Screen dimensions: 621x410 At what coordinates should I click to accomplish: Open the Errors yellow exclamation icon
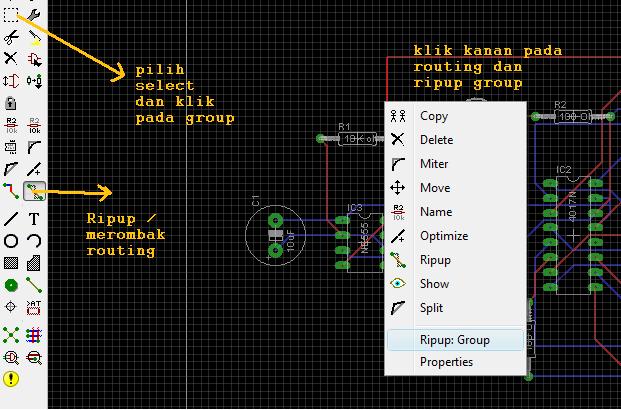tap(11, 379)
